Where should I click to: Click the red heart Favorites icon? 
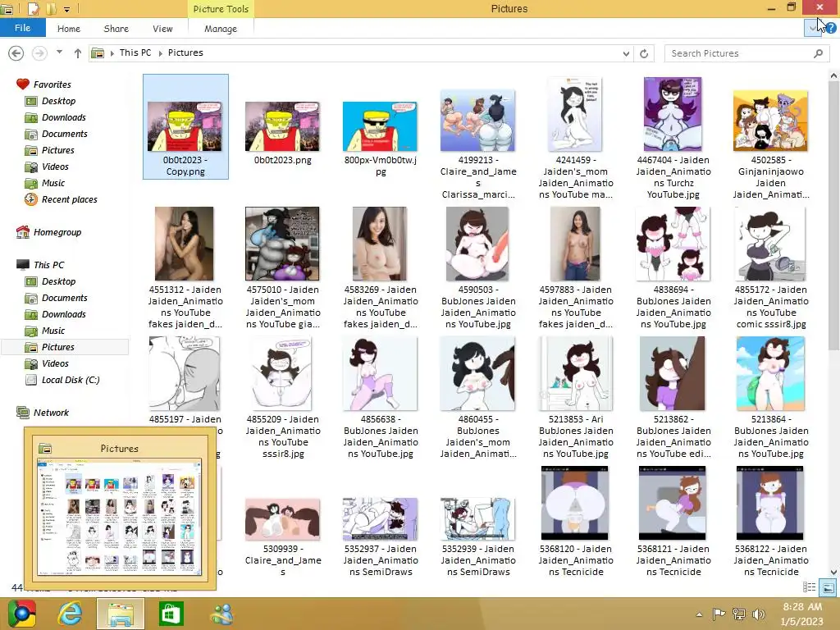coord(22,84)
